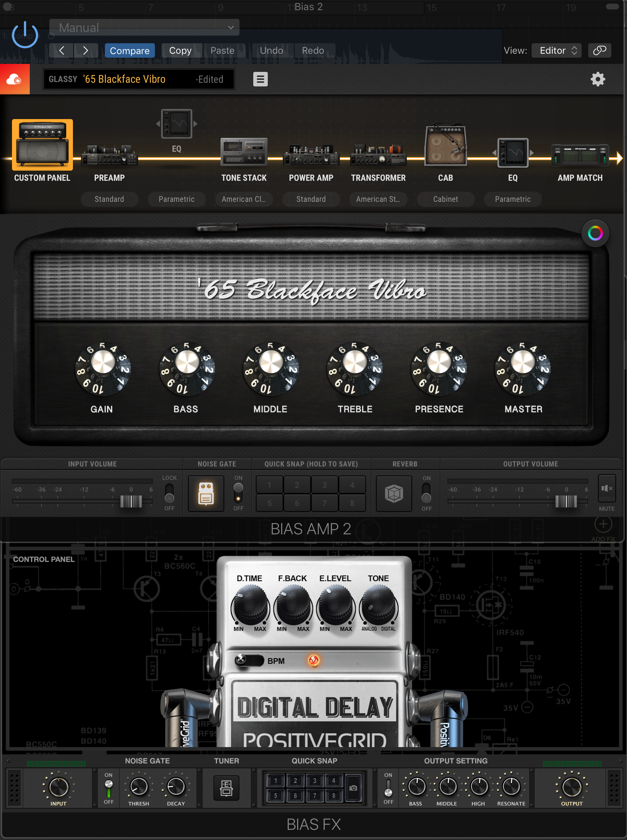Open the Parametric dropdown under second EQ
The width and height of the screenshot is (627, 840).
[x=513, y=199]
